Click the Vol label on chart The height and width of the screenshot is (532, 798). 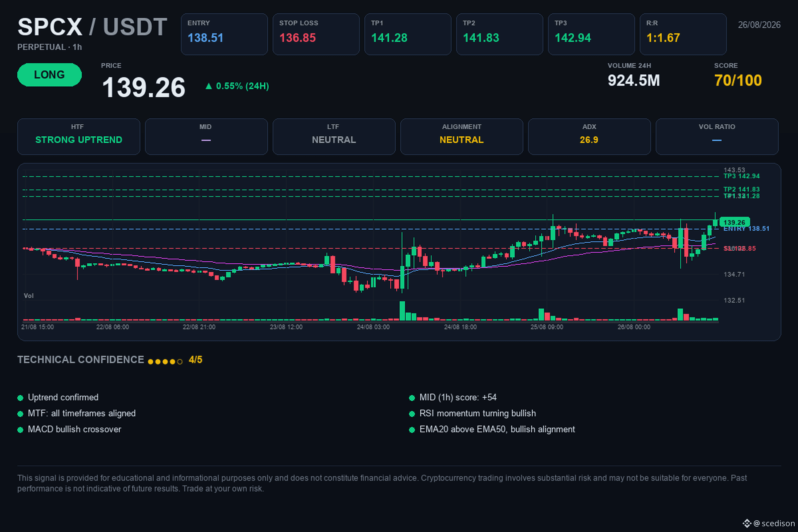coord(29,296)
